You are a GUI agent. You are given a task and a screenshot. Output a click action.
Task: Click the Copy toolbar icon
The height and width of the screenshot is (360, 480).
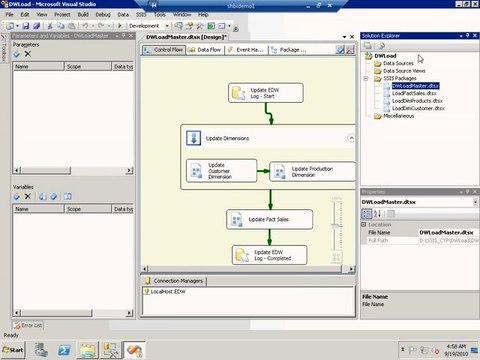click(61, 26)
